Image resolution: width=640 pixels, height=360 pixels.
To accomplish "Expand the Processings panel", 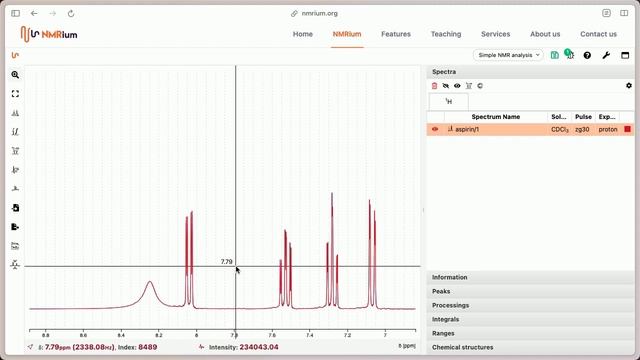I will coord(530,305).
